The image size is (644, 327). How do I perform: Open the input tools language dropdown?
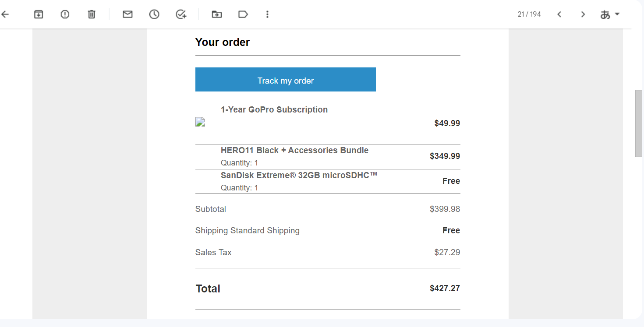pos(610,14)
